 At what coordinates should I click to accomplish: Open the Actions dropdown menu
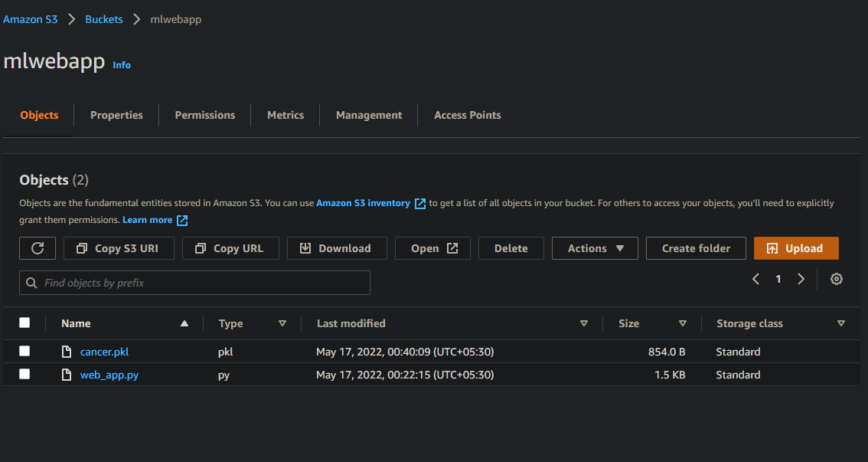(595, 248)
